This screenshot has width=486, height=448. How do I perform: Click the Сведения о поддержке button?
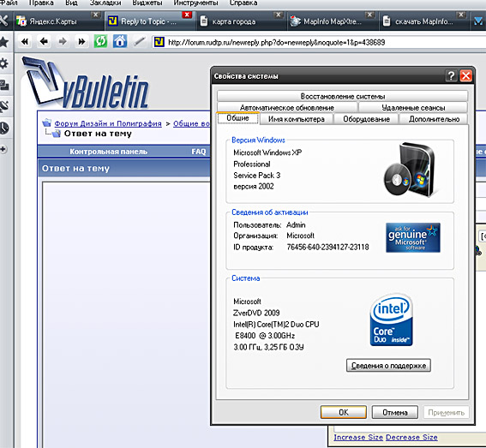click(x=388, y=366)
